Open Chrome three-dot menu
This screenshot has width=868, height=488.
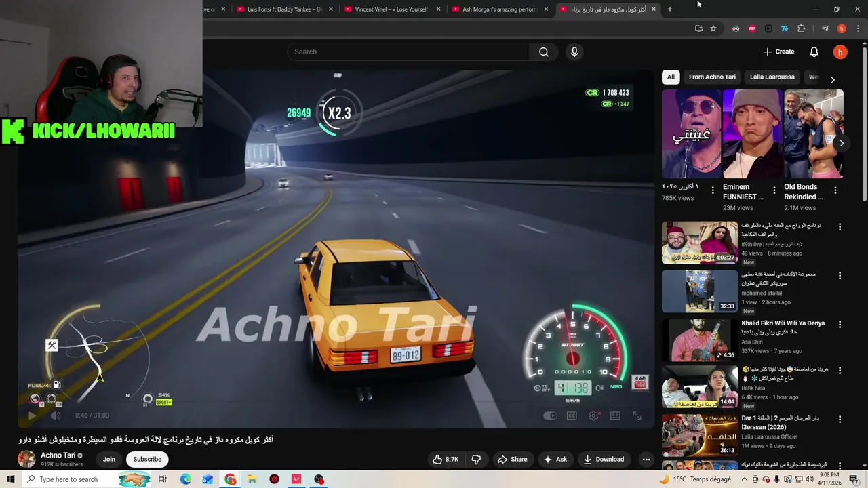[857, 28]
